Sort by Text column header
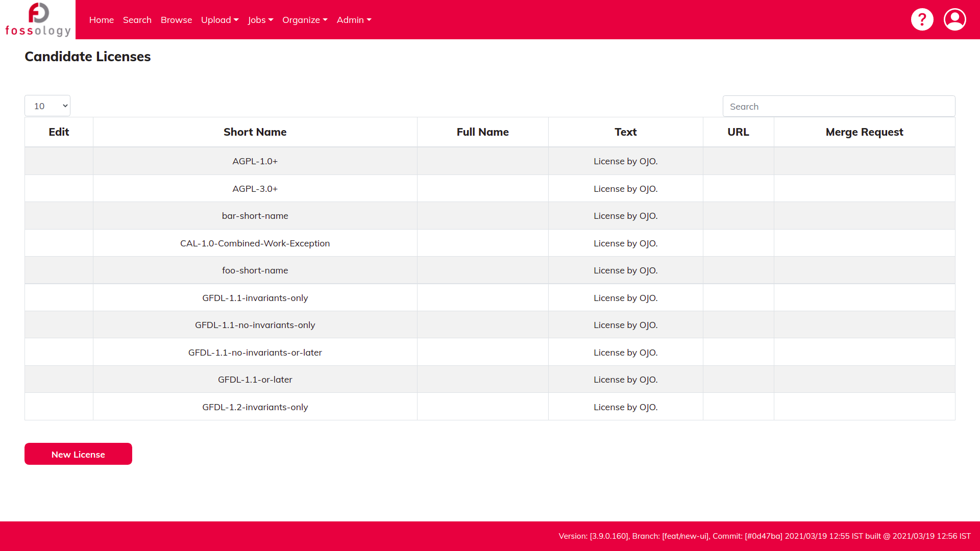Screen dimensions: 980x551 (626, 132)
